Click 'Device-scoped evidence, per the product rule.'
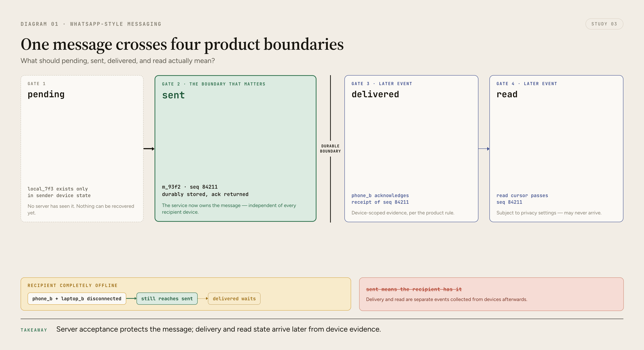Viewport: 644px width, 350px height. [x=403, y=213]
